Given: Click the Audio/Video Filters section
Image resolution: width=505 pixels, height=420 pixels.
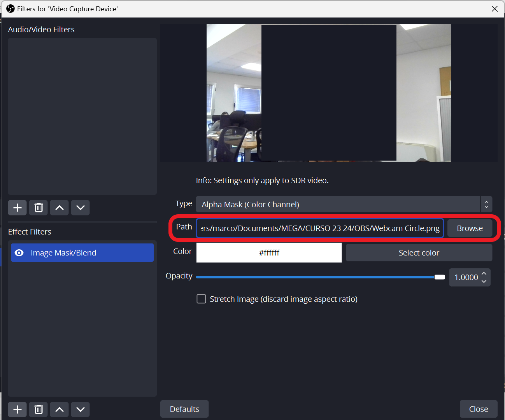Looking at the screenshot, I should pyautogui.click(x=41, y=29).
